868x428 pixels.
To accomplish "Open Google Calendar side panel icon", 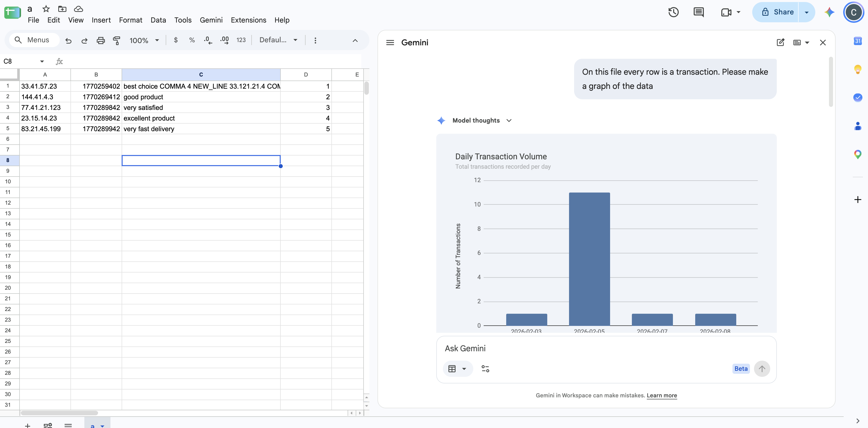I will point(858,41).
